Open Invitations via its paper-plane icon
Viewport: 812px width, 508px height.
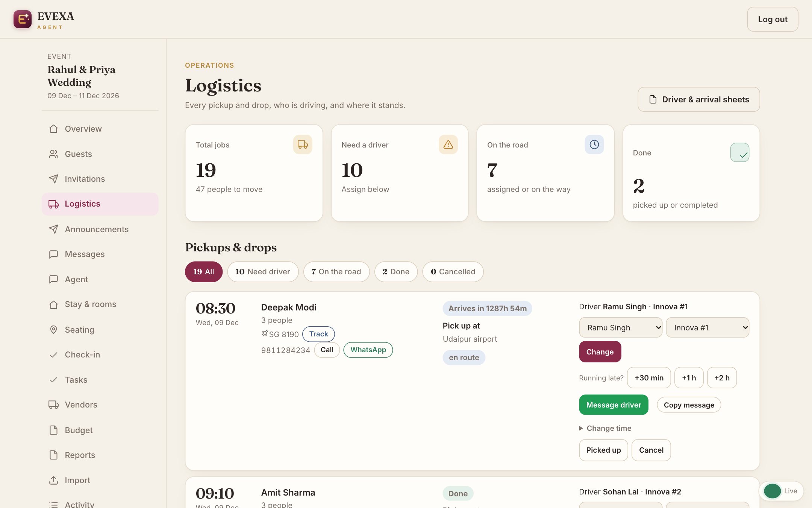(53, 179)
